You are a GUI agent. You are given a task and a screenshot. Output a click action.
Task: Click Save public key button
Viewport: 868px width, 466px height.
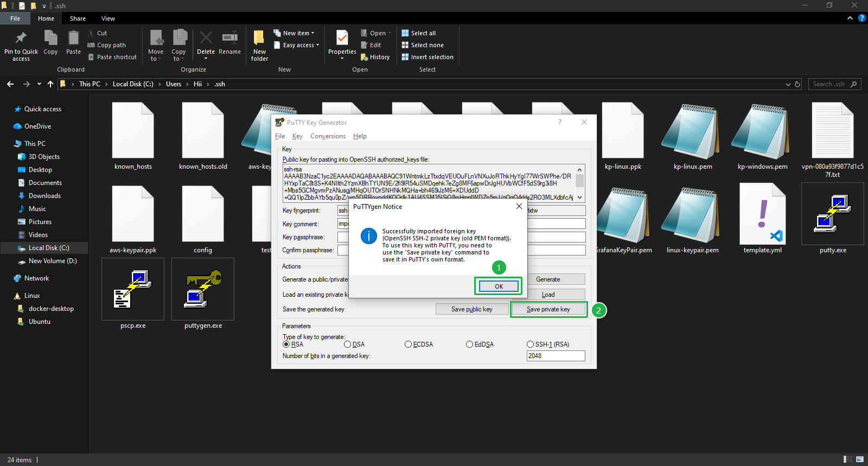(x=472, y=309)
